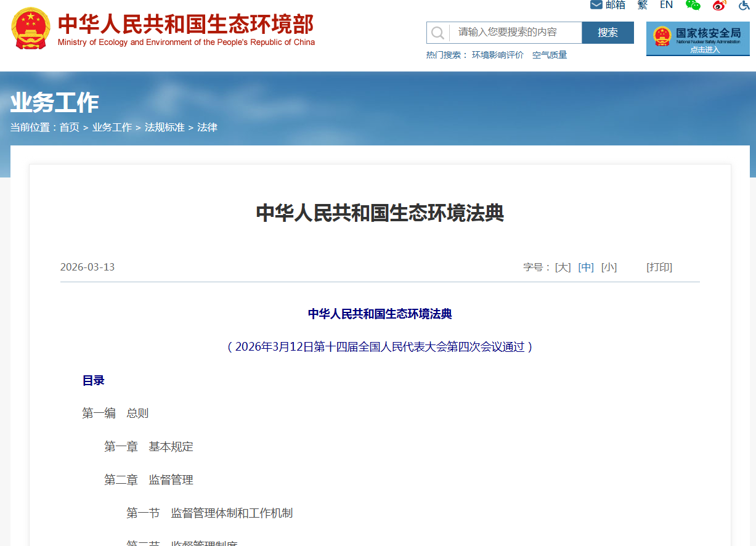The width and height of the screenshot is (756, 546).
Task: Set font size to 小
Action: coord(609,267)
